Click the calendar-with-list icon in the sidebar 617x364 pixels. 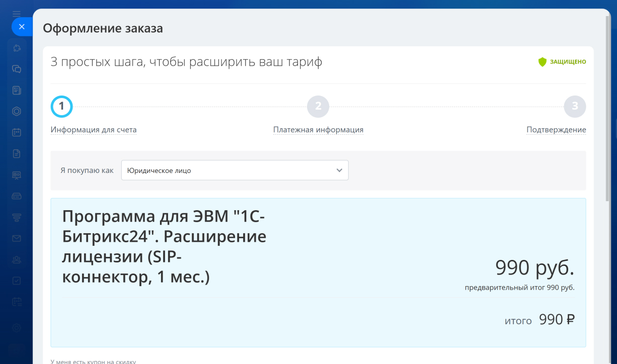17,302
